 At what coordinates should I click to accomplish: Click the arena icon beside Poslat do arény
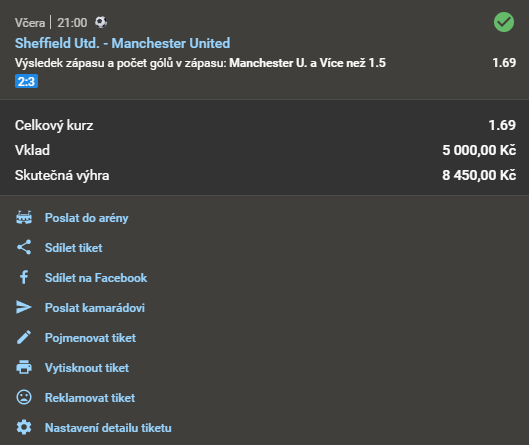pyautogui.click(x=24, y=218)
